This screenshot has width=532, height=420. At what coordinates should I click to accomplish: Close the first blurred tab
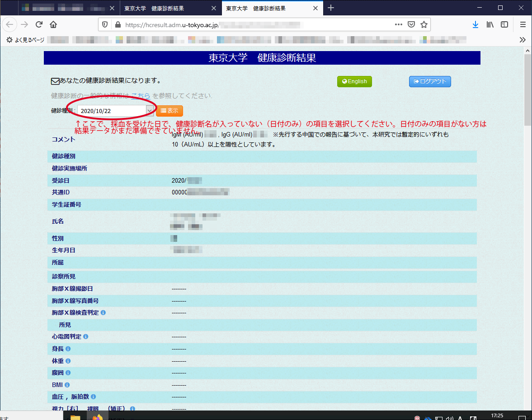112,8
